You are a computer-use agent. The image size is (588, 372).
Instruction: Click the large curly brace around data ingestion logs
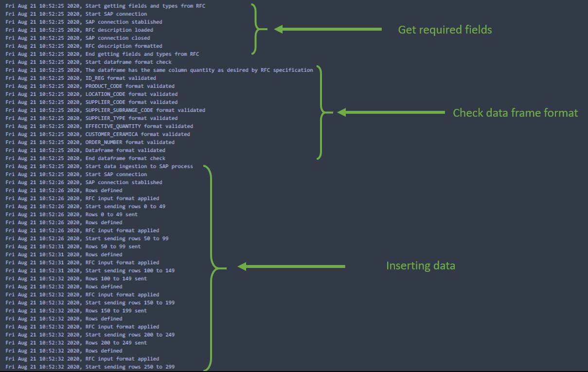point(214,267)
